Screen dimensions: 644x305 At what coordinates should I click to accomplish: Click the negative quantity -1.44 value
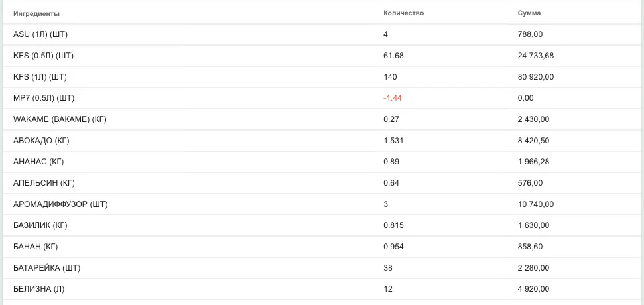(x=392, y=98)
